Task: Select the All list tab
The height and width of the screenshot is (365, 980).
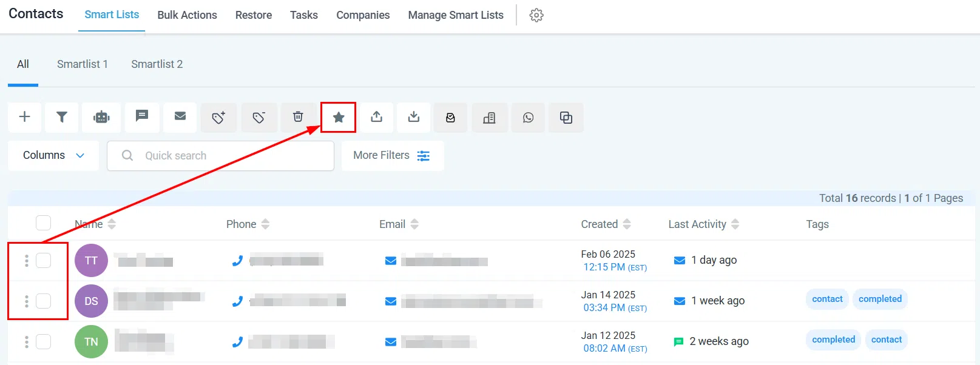Action: 23,64
